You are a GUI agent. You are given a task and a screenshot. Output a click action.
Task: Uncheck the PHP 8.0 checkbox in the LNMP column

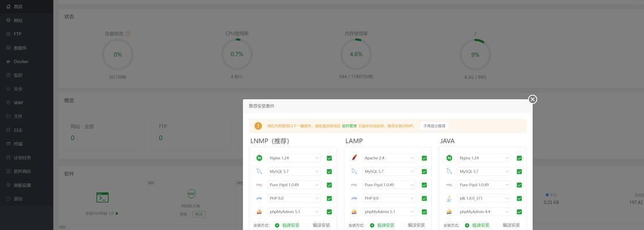[329, 198]
